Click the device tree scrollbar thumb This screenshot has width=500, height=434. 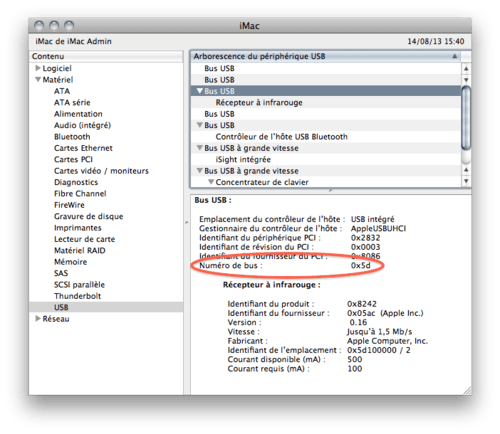(466, 118)
